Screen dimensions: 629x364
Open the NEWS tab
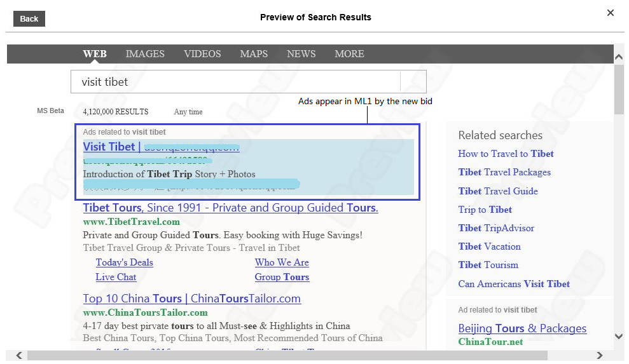point(301,54)
